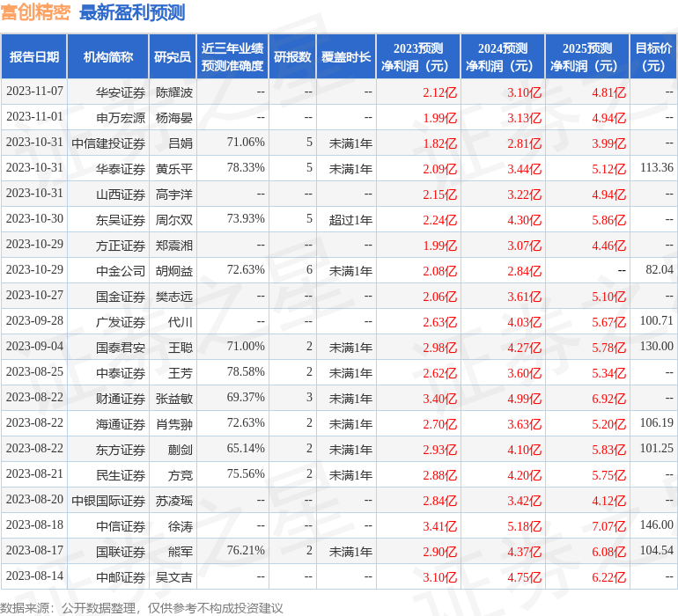Click 中信建投证券 institution cell
The image size is (678, 616).
[108, 143]
